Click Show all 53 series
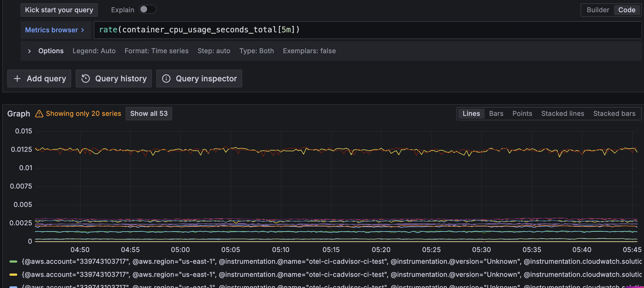This screenshot has width=644, height=288. (x=149, y=113)
